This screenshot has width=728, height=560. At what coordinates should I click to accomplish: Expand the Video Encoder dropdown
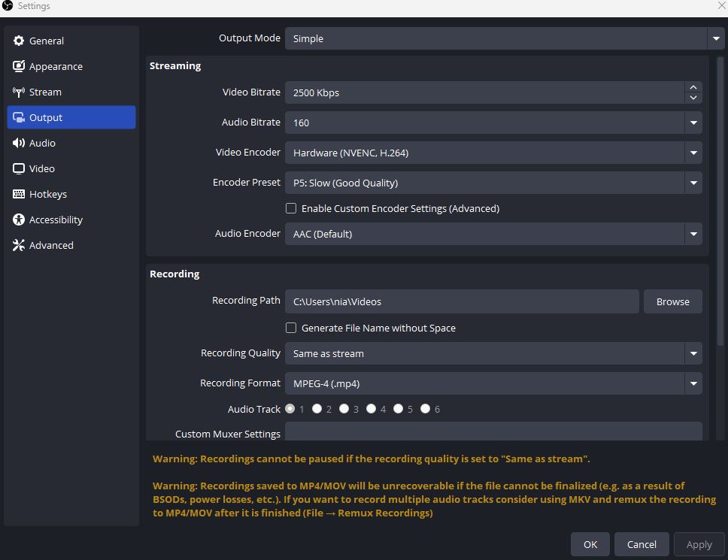[x=693, y=153]
